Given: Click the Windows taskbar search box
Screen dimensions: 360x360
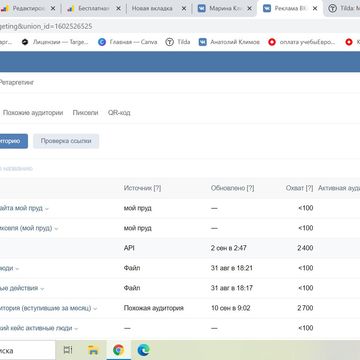Looking at the screenshot, I should click(27, 350).
